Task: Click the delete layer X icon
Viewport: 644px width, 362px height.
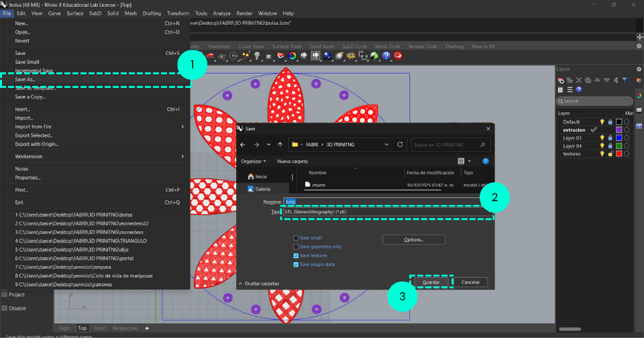Action: click(x=579, y=80)
